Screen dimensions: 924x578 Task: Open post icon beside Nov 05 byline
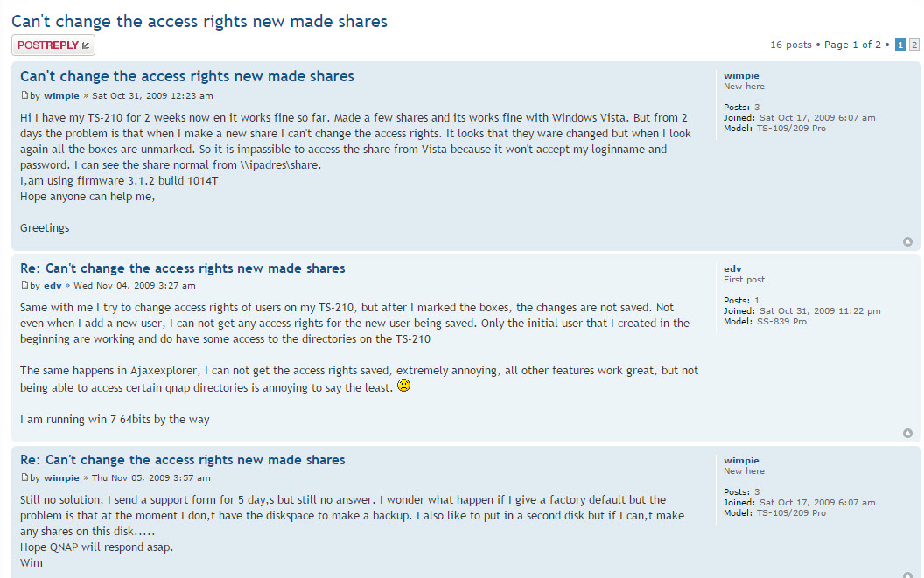[x=24, y=477]
